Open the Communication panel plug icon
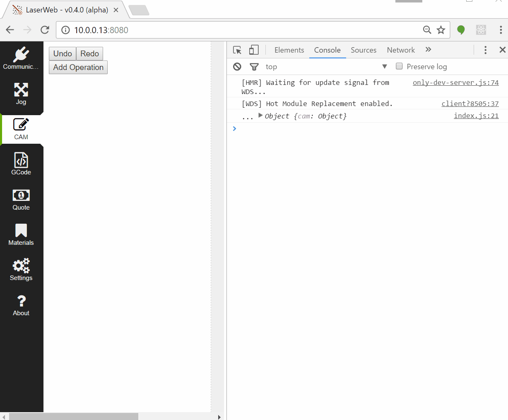This screenshot has width=508, height=420. [x=21, y=54]
